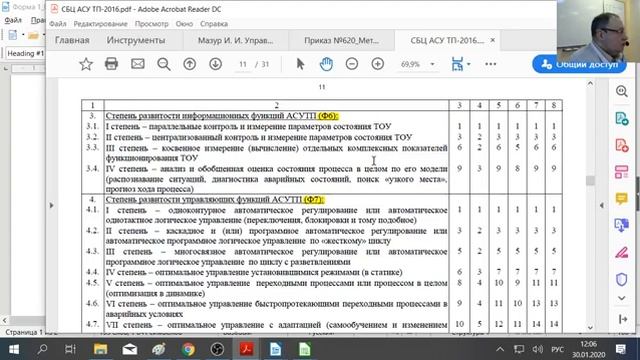Switch to the Главная tab
This screenshot has height=360, width=640.
[72, 40]
